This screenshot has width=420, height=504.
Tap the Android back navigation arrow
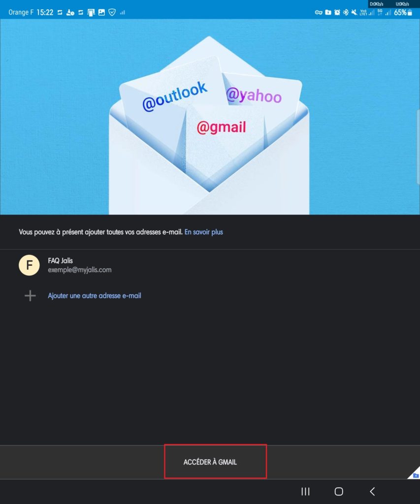click(372, 492)
